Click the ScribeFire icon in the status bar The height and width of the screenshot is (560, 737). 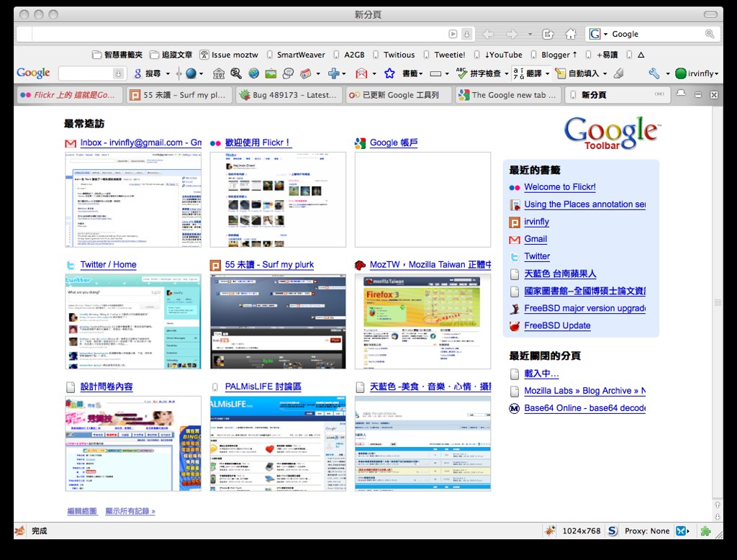pos(612,530)
